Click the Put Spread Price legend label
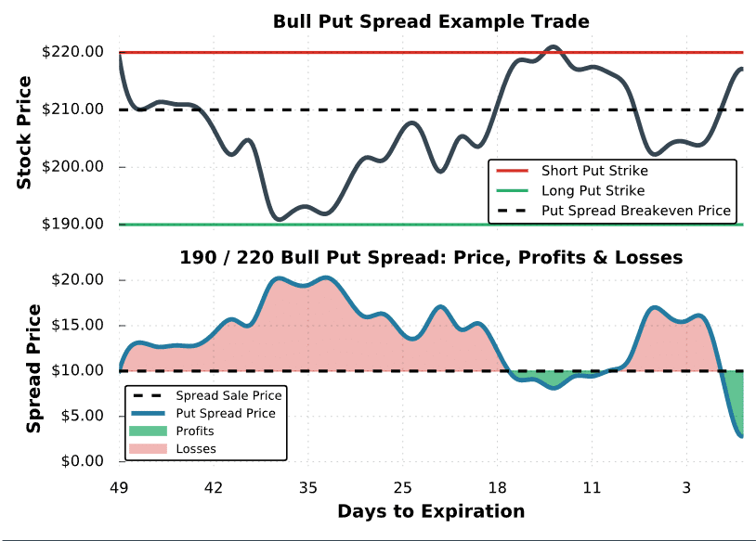This screenshot has height=541, width=756. (226, 413)
